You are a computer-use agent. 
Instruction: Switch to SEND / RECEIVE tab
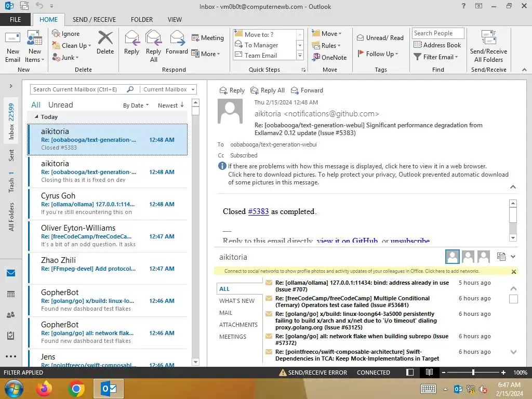click(x=95, y=20)
